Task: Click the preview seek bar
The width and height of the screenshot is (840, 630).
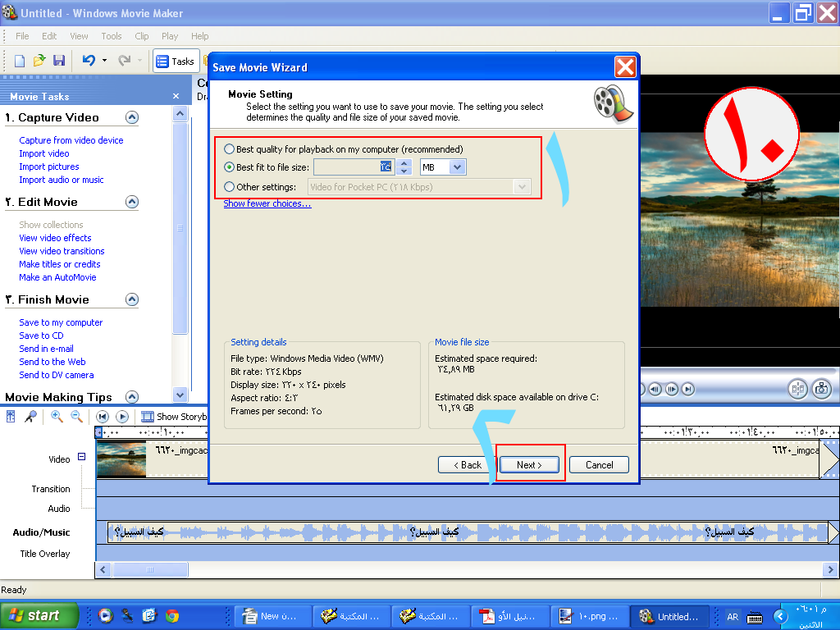Action: tap(739, 370)
